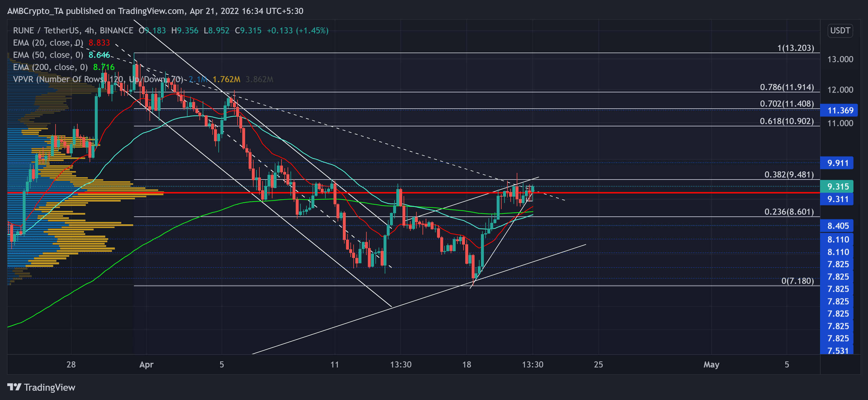The width and height of the screenshot is (868, 400).
Task: Click the green 9.315 current price label
Action: click(x=837, y=186)
